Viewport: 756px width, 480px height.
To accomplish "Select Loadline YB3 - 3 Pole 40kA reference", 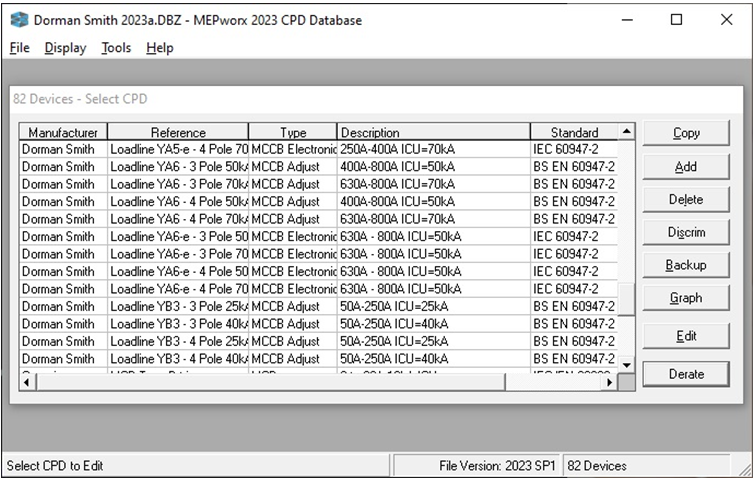I will [x=178, y=324].
